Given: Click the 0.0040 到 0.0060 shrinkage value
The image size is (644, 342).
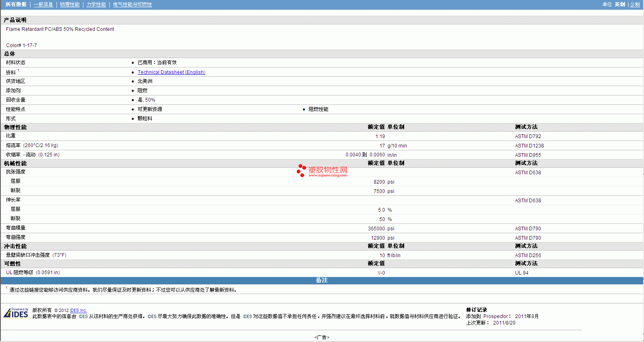Looking at the screenshot, I should [365, 155].
